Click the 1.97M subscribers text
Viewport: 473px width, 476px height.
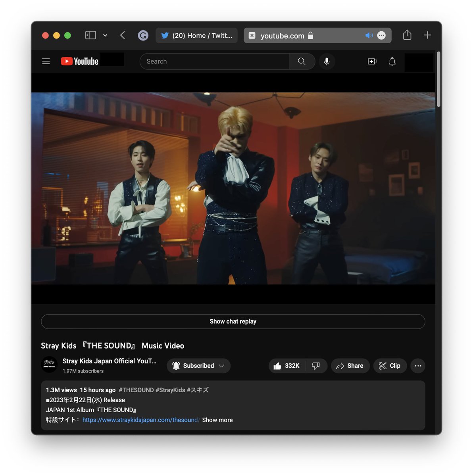[83, 371]
